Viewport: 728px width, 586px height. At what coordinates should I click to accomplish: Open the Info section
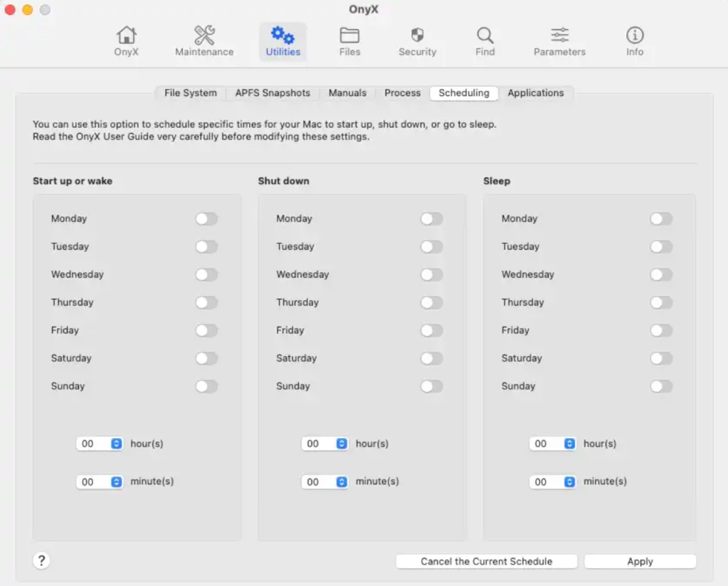[x=634, y=41]
